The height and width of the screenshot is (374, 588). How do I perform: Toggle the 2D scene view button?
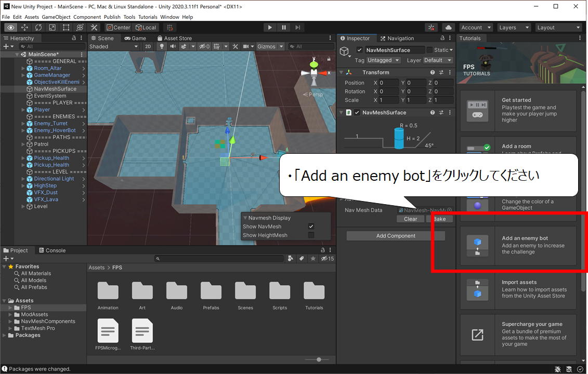(148, 46)
